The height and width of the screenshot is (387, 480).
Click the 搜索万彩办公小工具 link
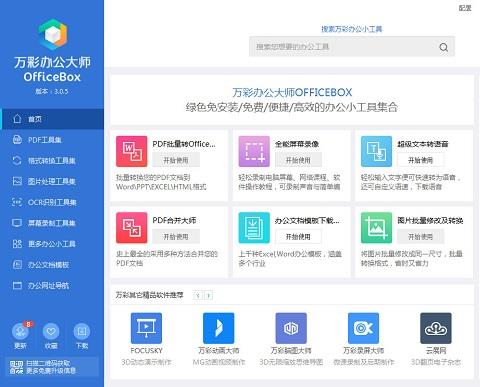(352, 29)
